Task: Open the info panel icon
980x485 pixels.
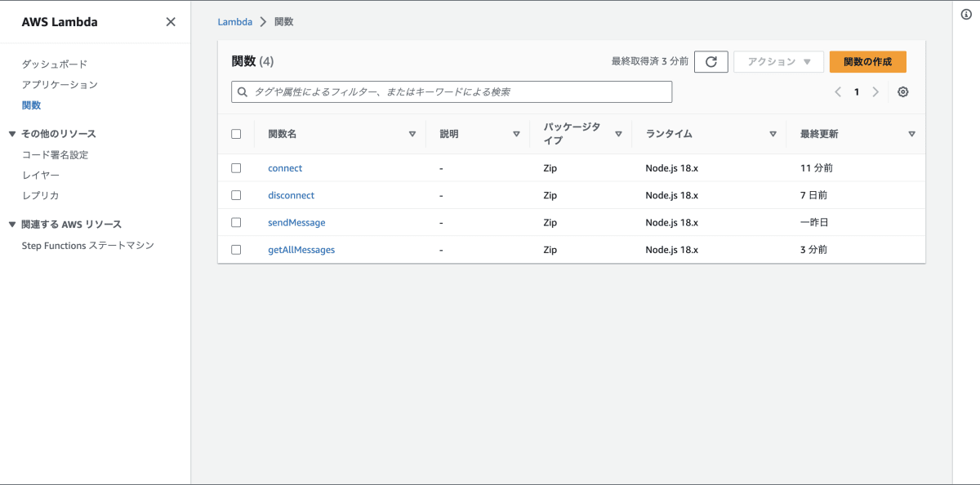Action: pos(966,15)
